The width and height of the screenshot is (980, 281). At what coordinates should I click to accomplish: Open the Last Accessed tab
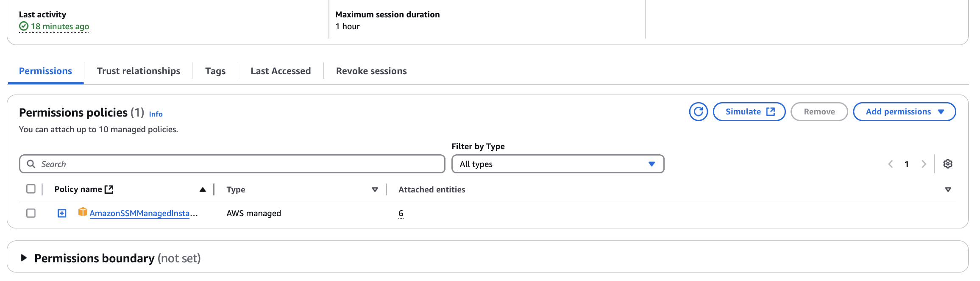tap(281, 71)
